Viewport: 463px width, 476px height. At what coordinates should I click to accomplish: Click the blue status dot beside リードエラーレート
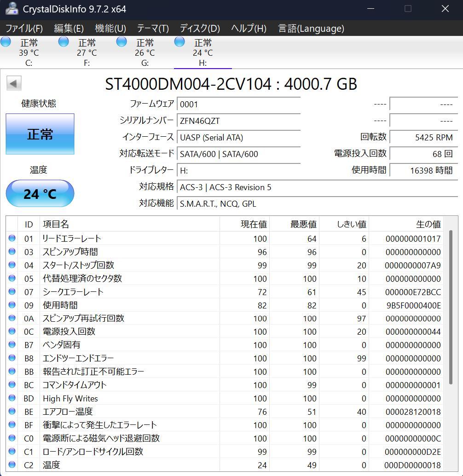tap(12, 238)
